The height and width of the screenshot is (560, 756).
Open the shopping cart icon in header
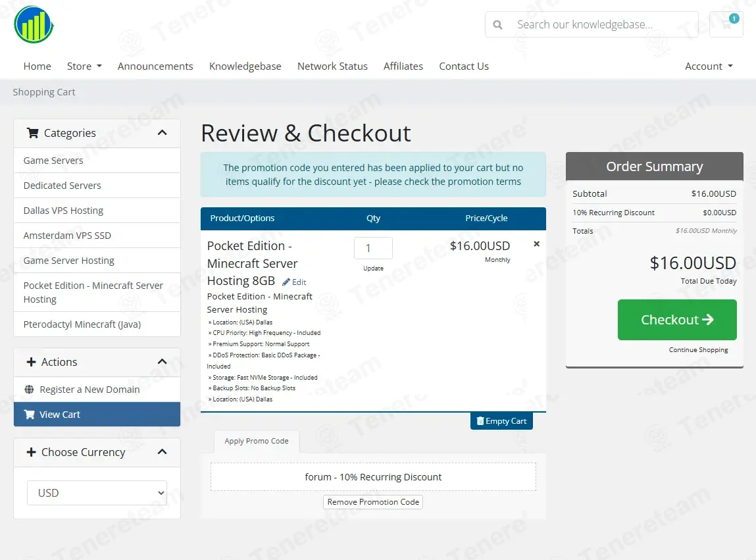click(726, 24)
